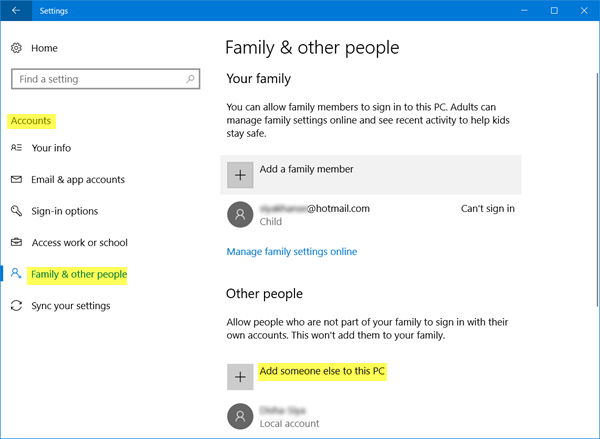Go to Sign-in options
The height and width of the screenshot is (439, 600).
click(x=65, y=211)
